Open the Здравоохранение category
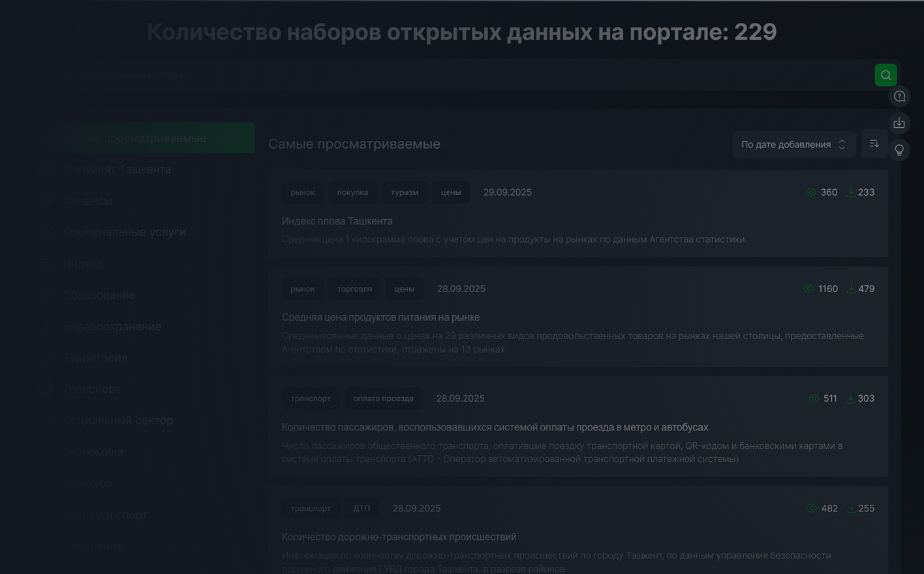This screenshot has height=574, width=924. [x=112, y=326]
